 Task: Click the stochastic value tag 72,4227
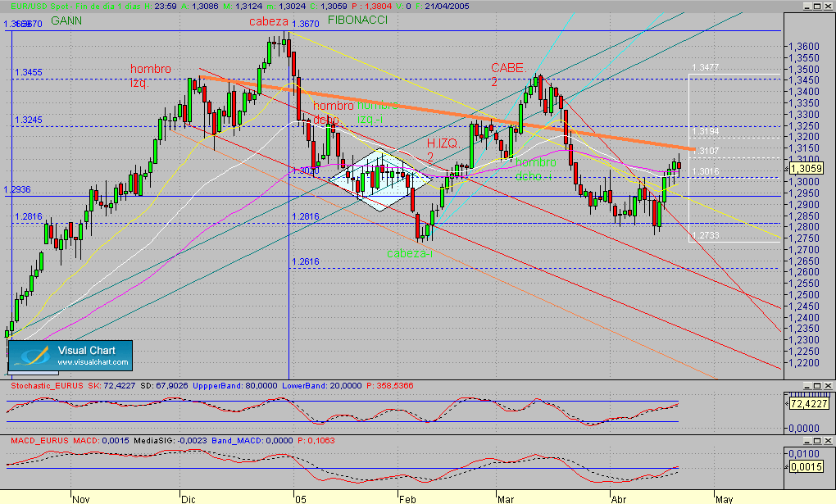(x=809, y=404)
